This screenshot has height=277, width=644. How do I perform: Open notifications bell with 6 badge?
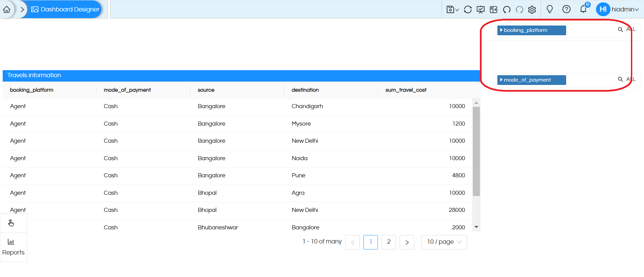(584, 8)
